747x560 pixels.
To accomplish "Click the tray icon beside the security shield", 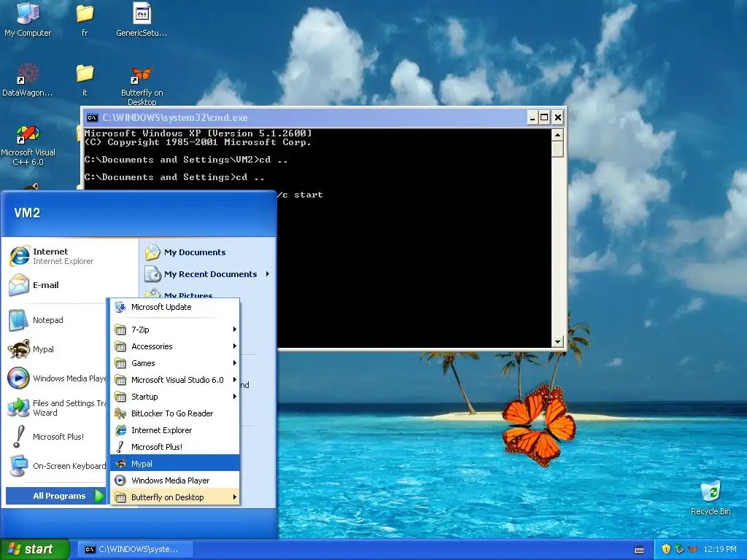I will tap(679, 549).
